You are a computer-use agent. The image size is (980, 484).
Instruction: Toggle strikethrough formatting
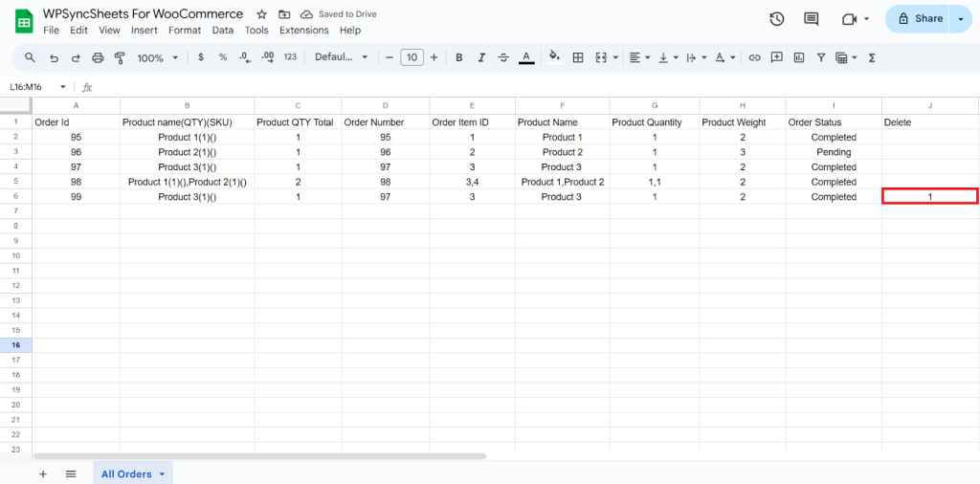click(503, 57)
